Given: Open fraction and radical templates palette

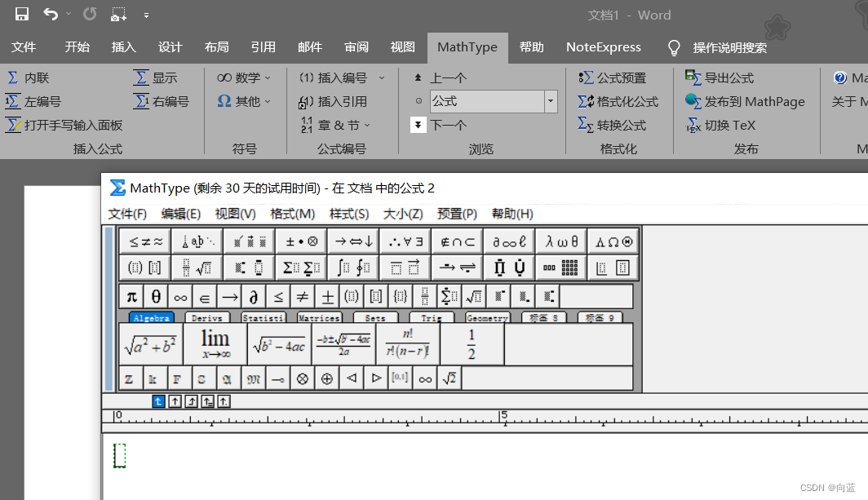Looking at the screenshot, I should pos(197,268).
